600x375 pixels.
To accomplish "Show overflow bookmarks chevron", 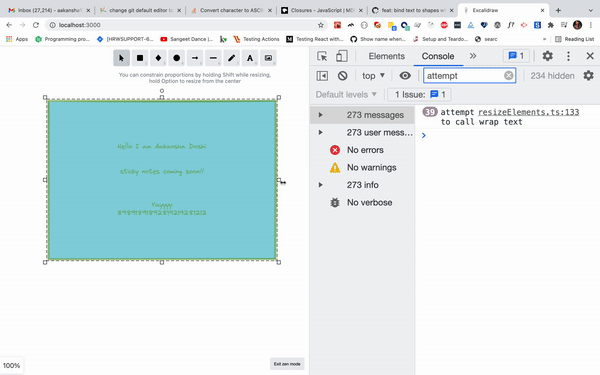I will coord(544,39).
